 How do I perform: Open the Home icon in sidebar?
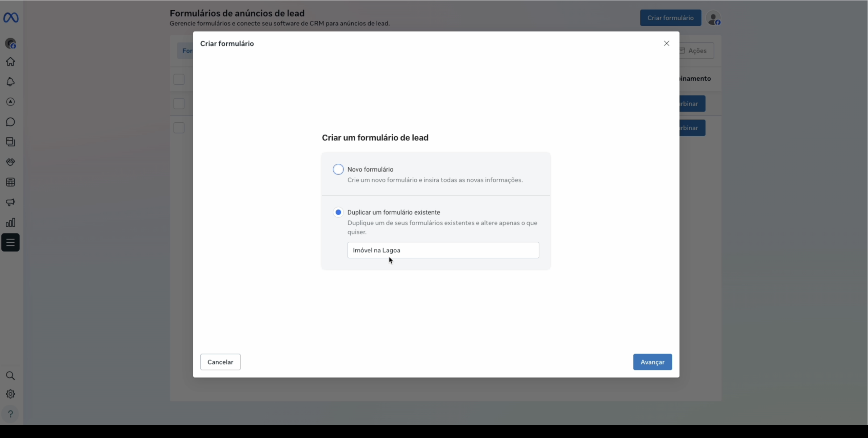[x=11, y=62]
